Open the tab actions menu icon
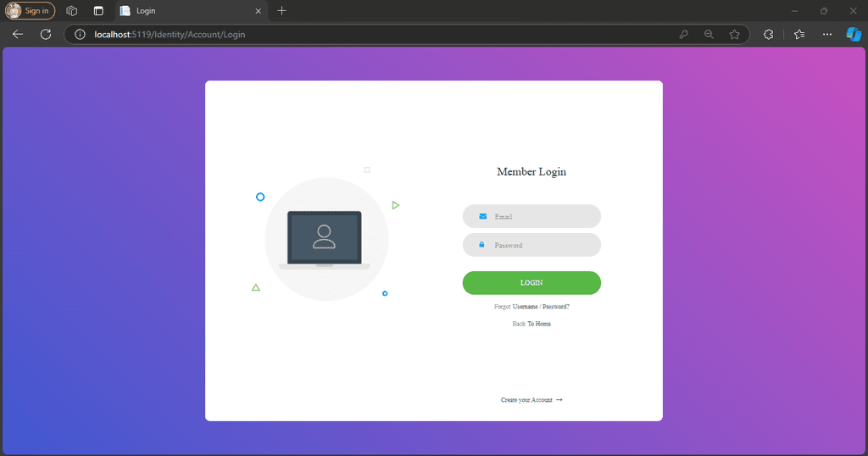Viewport: 868px width, 456px height. 98,10
